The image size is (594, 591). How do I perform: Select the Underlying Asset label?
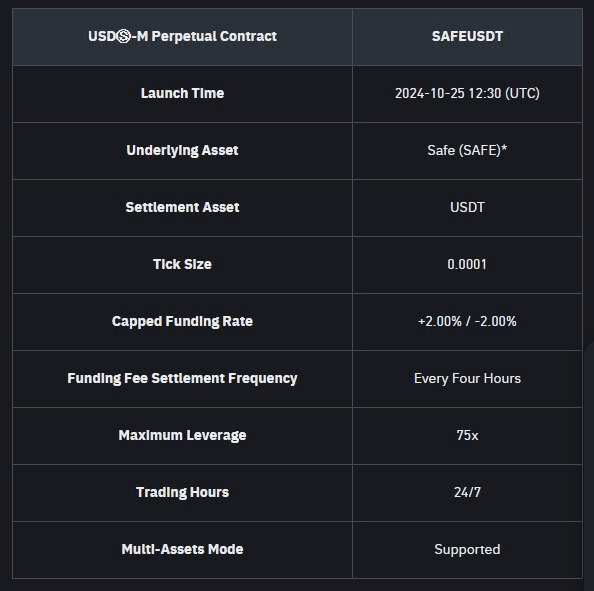(183, 150)
